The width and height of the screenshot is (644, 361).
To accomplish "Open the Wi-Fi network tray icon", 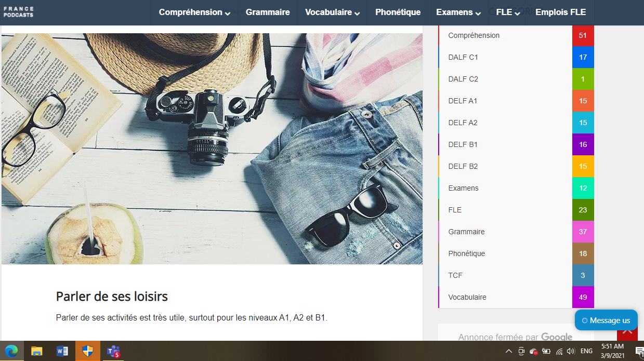I will pos(559,351).
